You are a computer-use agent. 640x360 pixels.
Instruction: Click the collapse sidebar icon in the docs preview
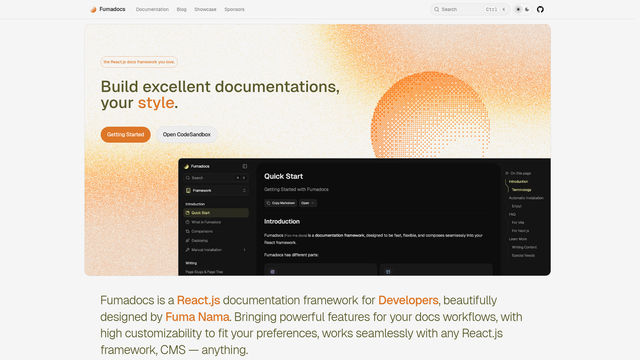pos(244,166)
